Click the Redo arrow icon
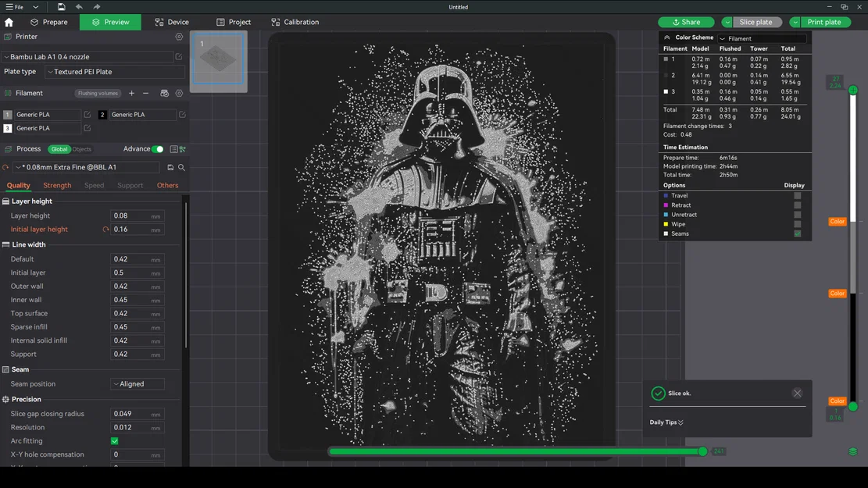868x488 pixels. 96,7
